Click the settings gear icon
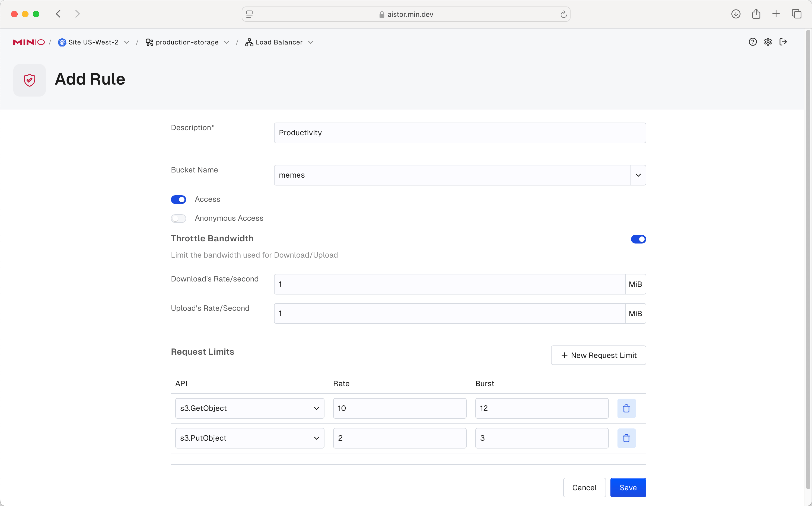 click(768, 42)
